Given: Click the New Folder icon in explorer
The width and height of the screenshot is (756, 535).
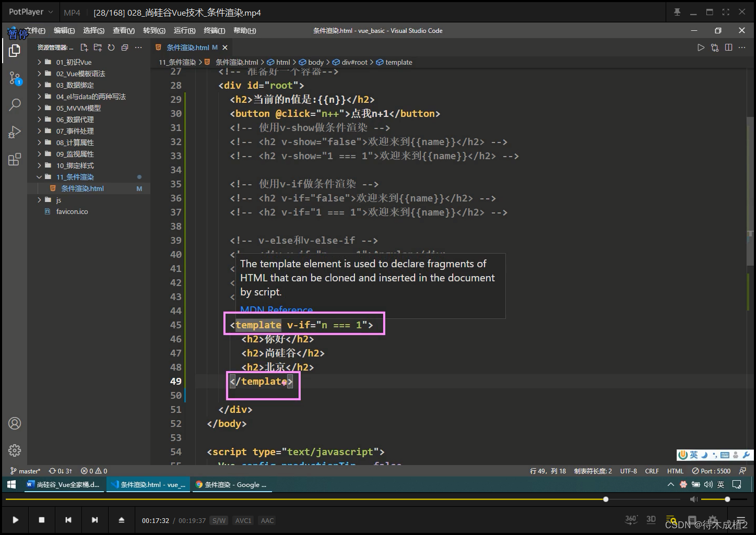Looking at the screenshot, I should [98, 47].
